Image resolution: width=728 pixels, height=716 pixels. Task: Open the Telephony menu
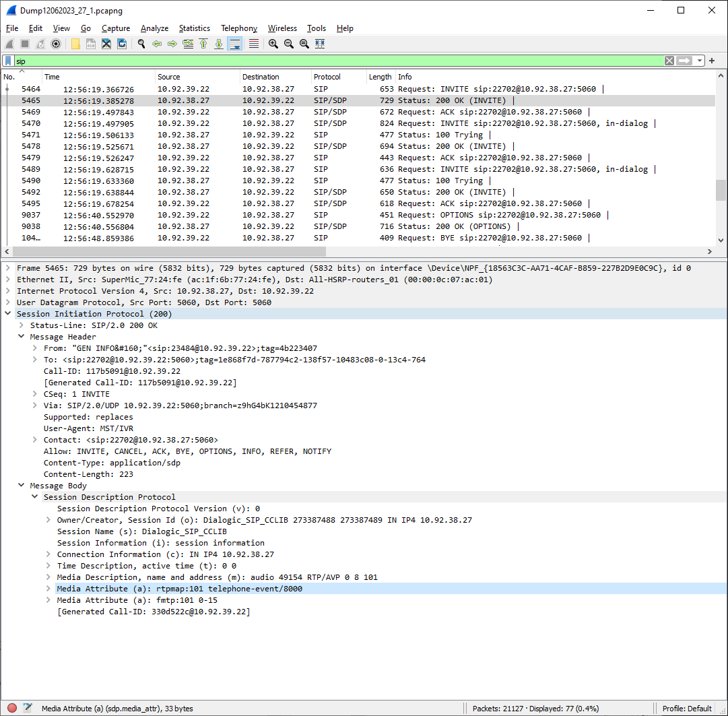(239, 28)
